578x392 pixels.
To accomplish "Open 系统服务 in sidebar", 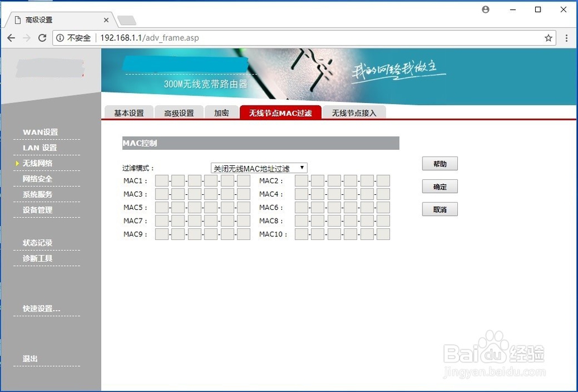I will click(x=37, y=194).
